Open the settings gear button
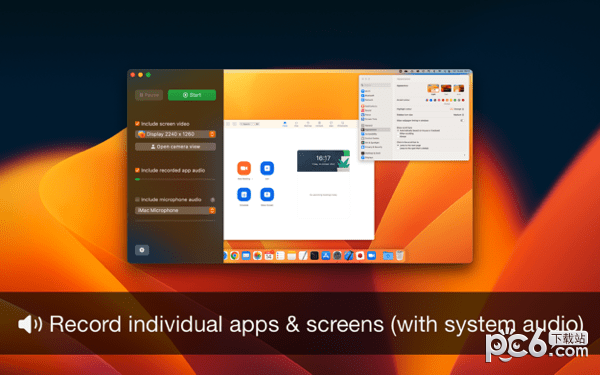Viewport: 600px width, 375px height. 142,250
